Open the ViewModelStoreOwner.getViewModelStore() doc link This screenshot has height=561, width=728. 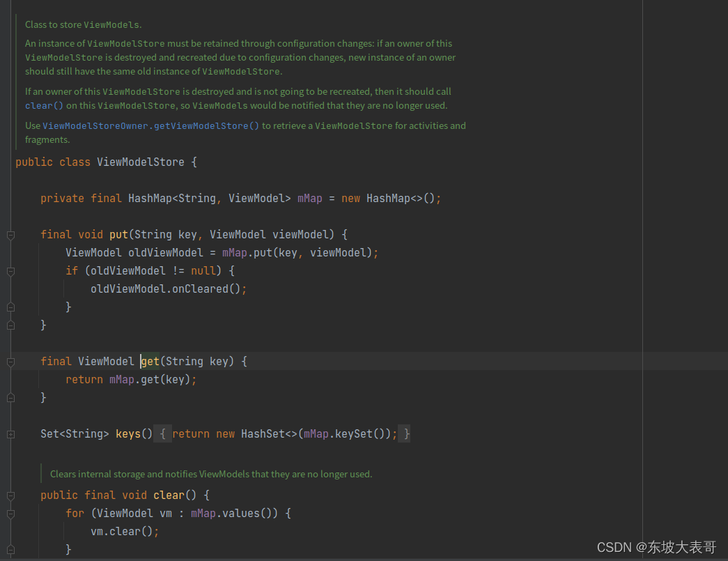point(151,126)
